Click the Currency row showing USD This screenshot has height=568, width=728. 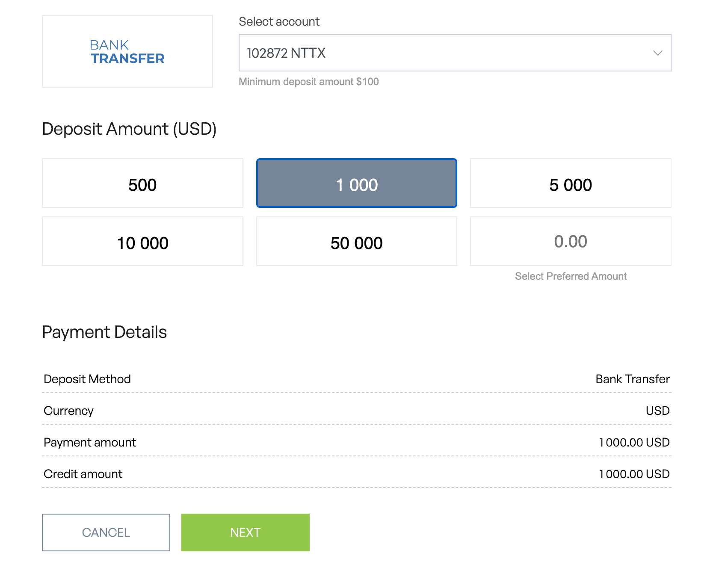[356, 411]
